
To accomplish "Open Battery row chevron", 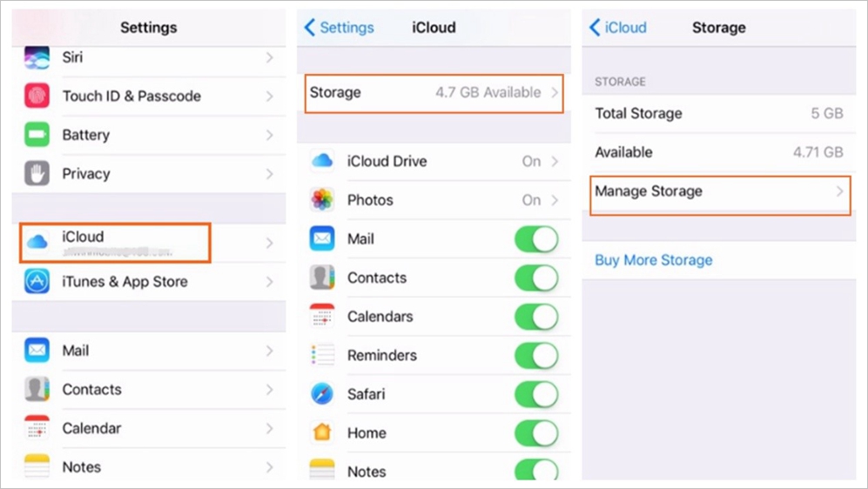I will [270, 135].
